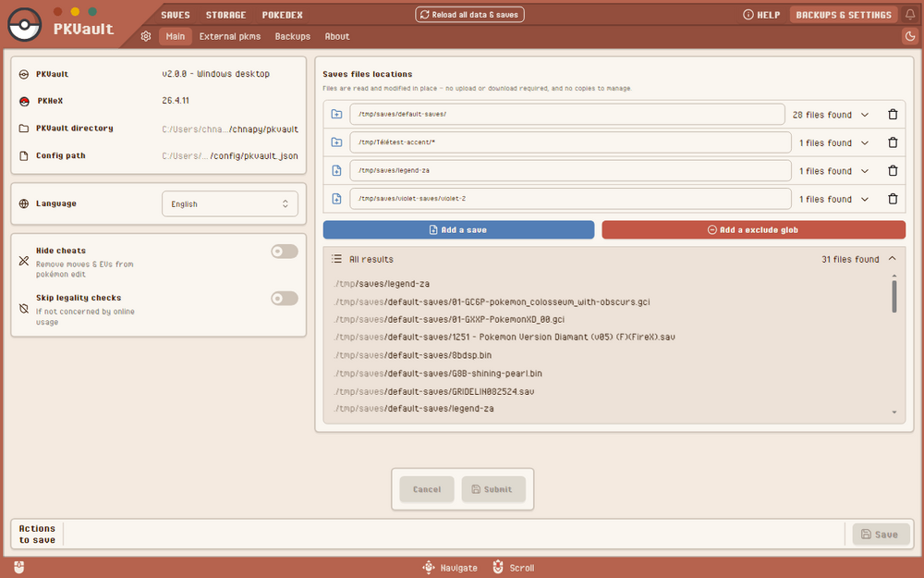Click the PKHeX Pokéball icon
Screen dimensions: 924x578
tap(24, 101)
